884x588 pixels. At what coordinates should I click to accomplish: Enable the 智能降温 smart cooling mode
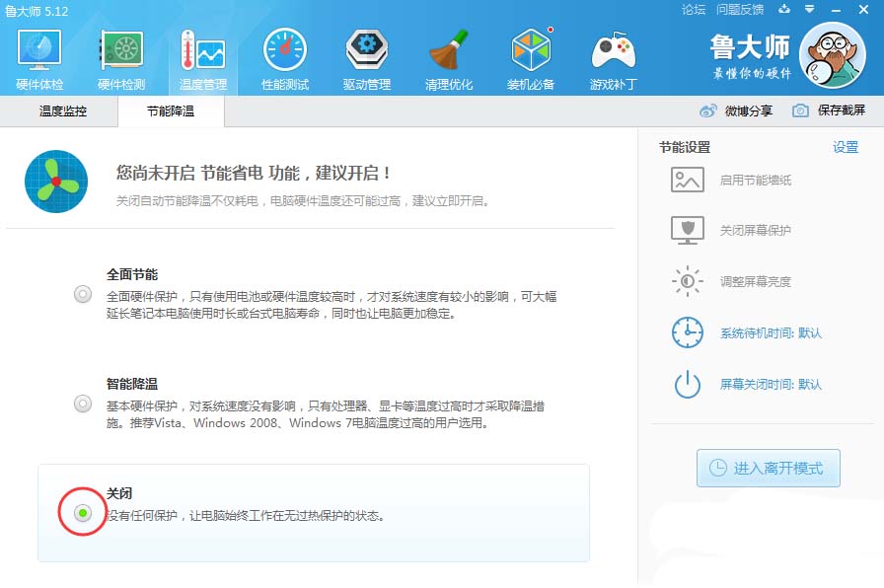point(83,403)
